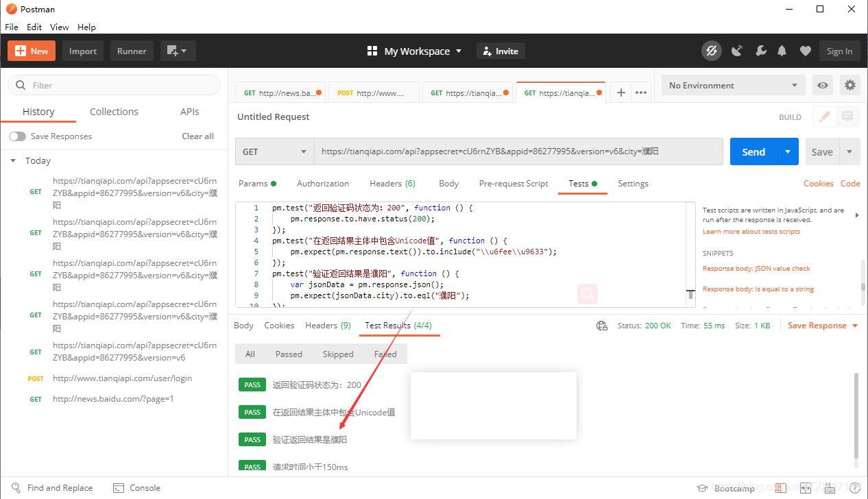Open the Console panel
The image size is (868, 499).
click(136, 488)
